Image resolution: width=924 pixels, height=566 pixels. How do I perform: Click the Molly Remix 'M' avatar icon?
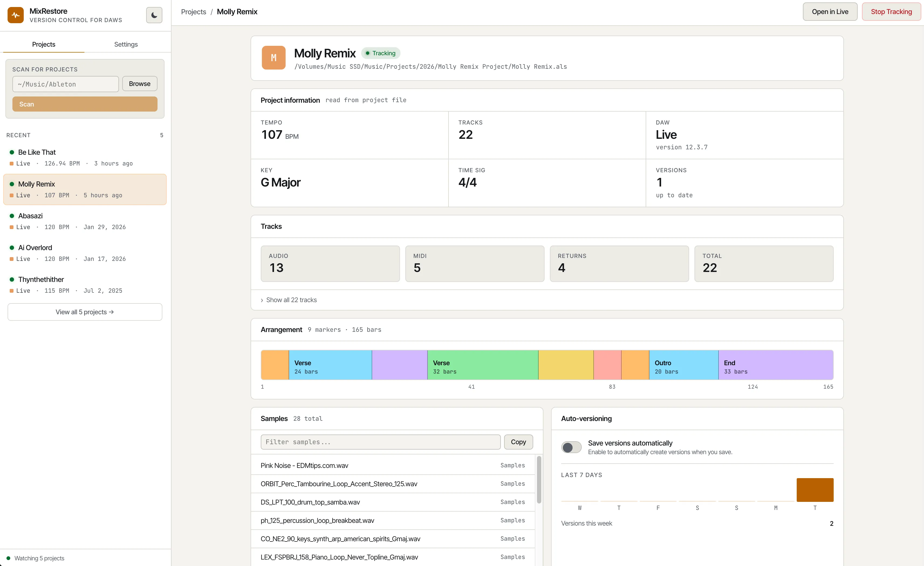click(273, 57)
